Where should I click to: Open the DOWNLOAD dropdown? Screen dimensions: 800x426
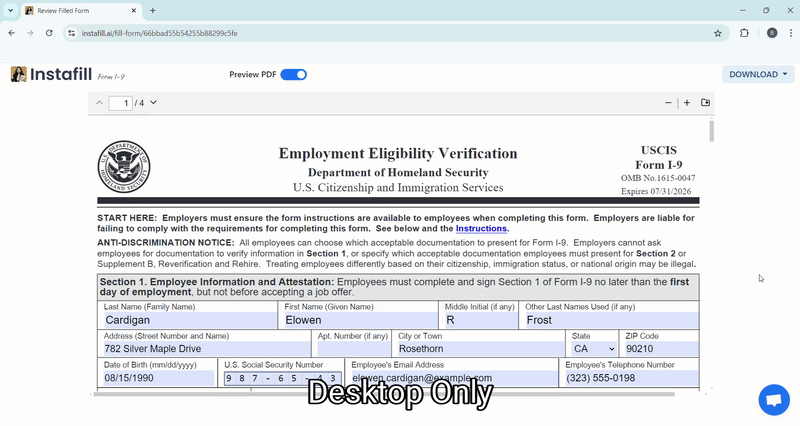[x=758, y=74]
